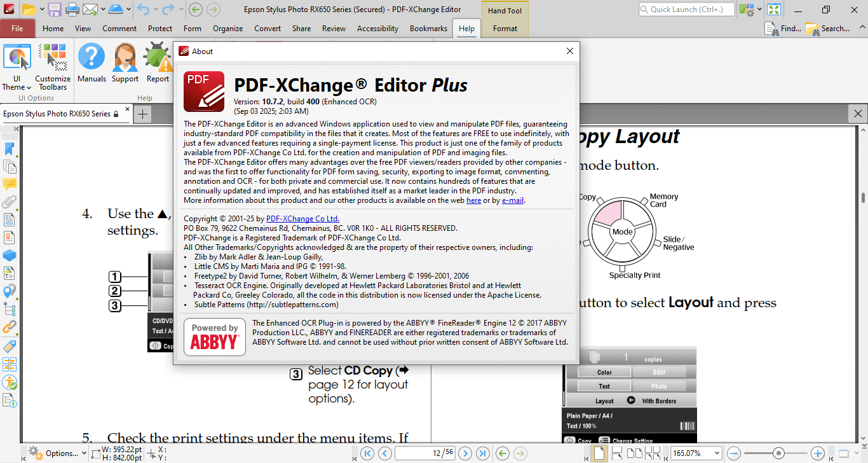868x463 pixels.
Task: Open the Signatures pane from the sidebar
Action: tap(10, 238)
